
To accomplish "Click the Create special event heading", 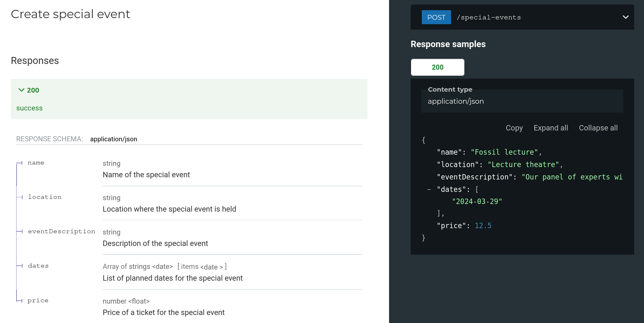I will pyautogui.click(x=71, y=14).
